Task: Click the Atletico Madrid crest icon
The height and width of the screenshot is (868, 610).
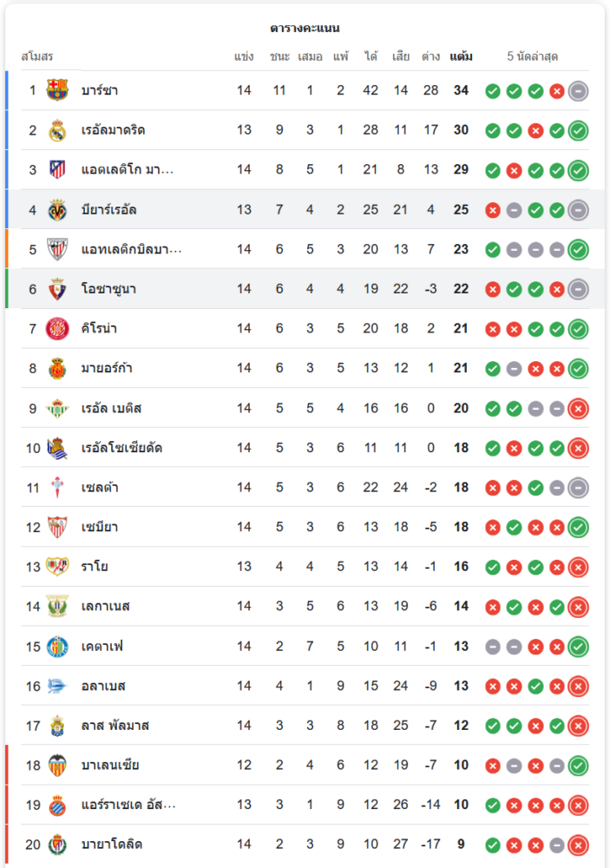Action: click(57, 169)
